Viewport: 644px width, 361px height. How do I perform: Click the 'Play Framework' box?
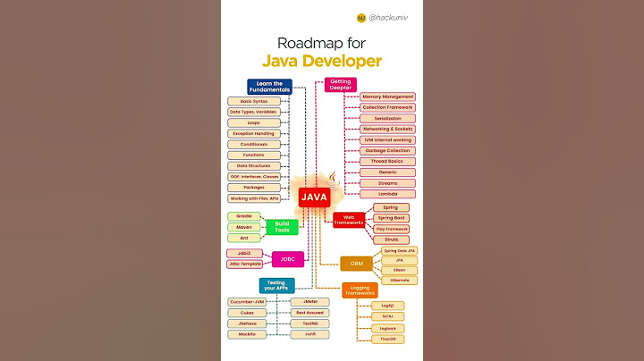[x=391, y=229]
